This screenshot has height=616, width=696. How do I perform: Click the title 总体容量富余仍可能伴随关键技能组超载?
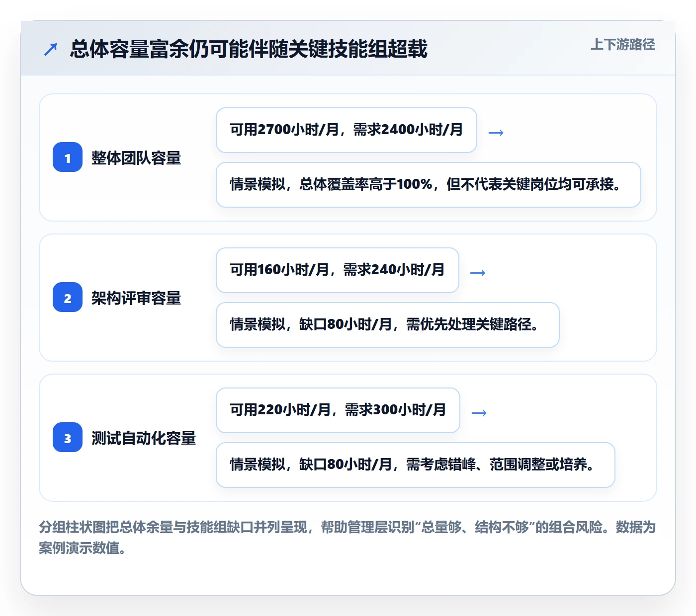click(249, 49)
